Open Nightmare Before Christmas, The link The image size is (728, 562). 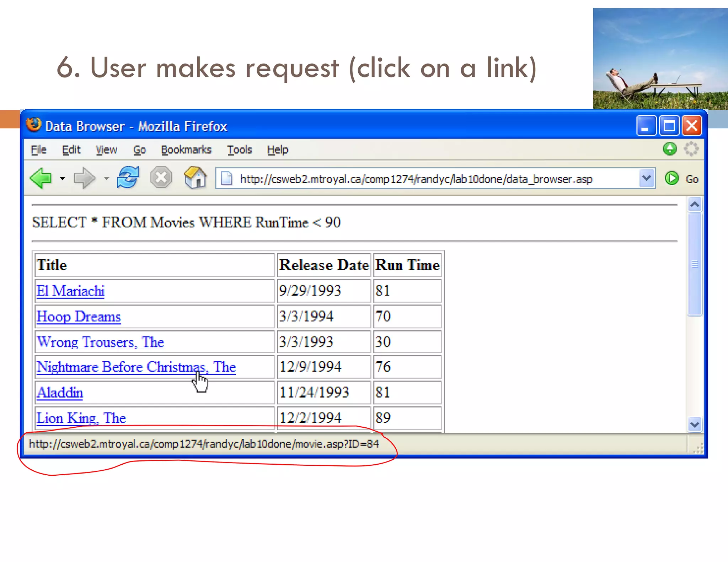point(136,367)
